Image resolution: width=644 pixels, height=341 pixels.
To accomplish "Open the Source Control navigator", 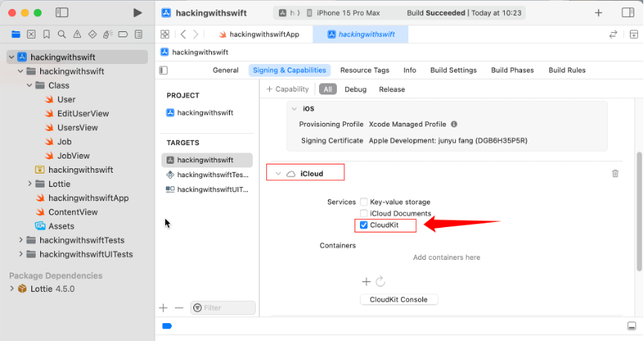I will (31, 34).
